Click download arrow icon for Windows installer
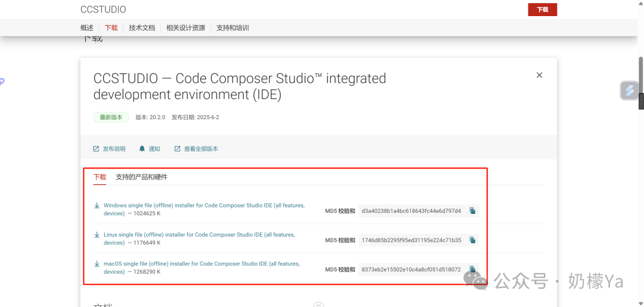Screen dimensions: 644x307 (x=97, y=205)
